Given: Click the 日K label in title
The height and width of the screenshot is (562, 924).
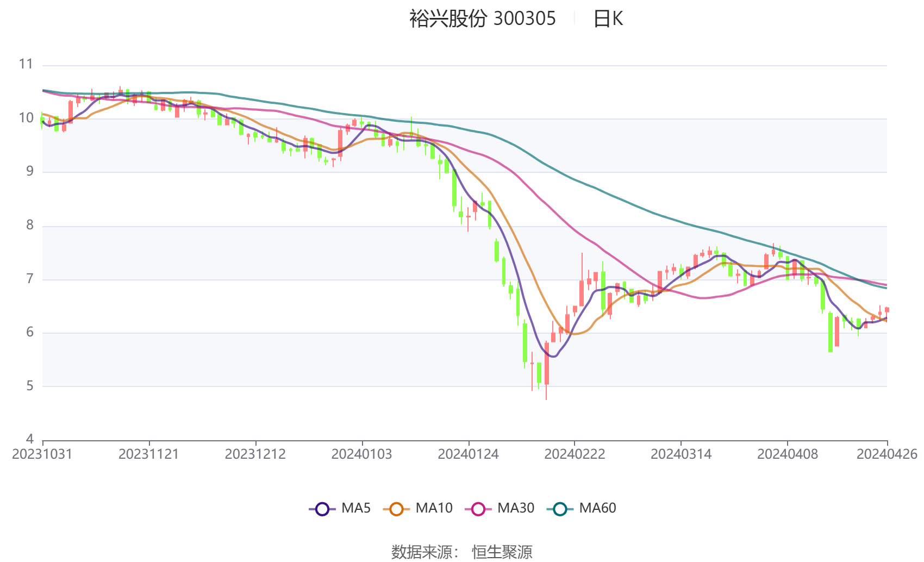Looking at the screenshot, I should point(608,19).
